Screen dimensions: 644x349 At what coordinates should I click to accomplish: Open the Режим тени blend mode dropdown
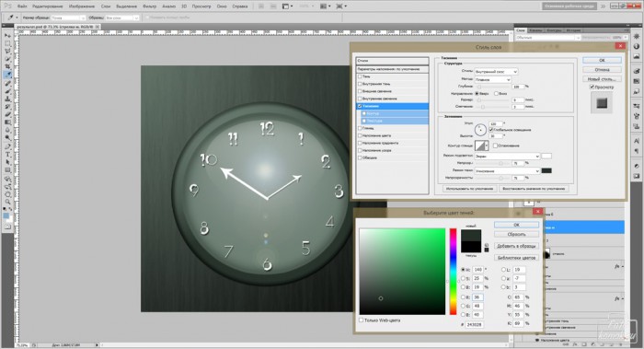(x=507, y=170)
